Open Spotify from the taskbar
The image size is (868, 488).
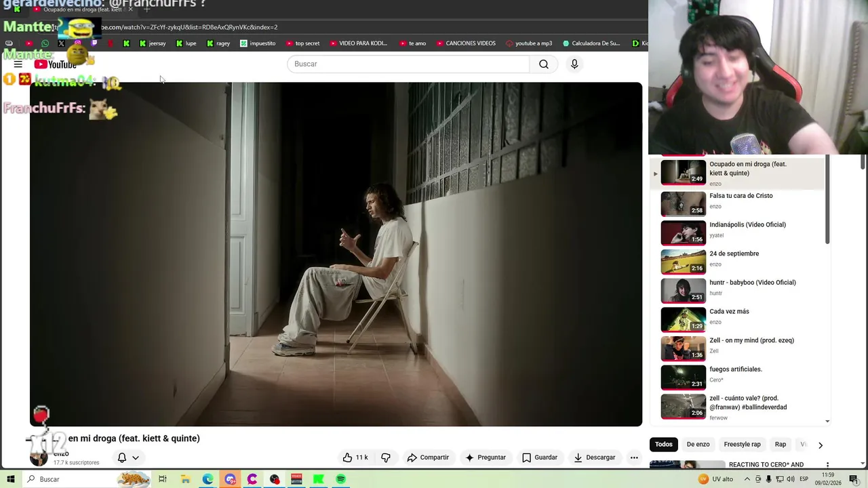[x=340, y=479]
